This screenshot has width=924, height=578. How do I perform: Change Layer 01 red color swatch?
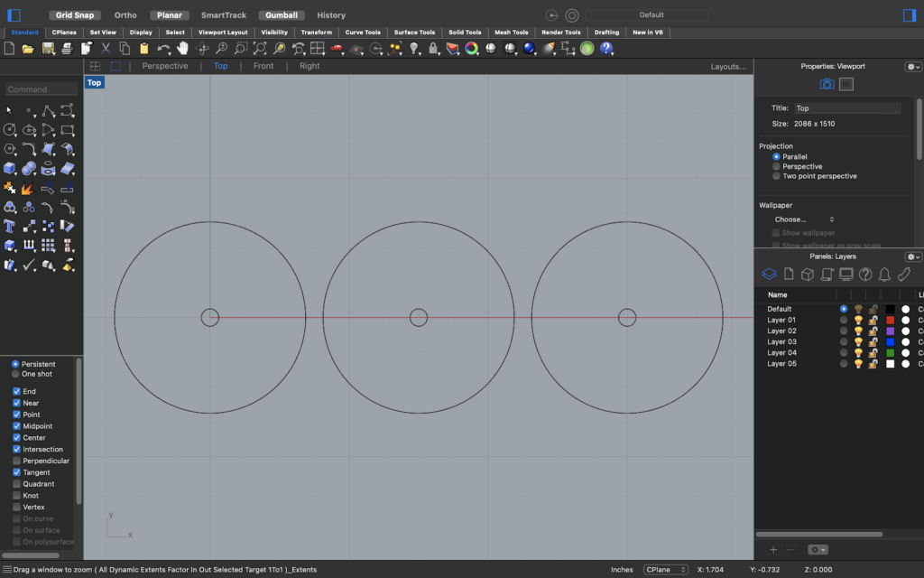click(x=890, y=321)
